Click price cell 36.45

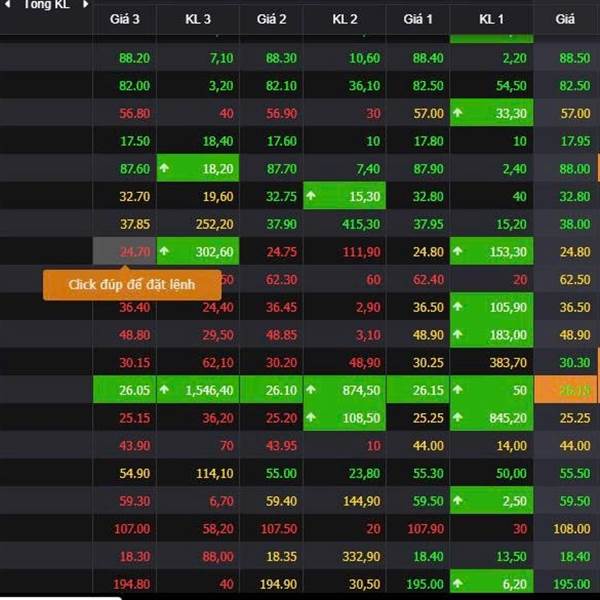tap(271, 307)
